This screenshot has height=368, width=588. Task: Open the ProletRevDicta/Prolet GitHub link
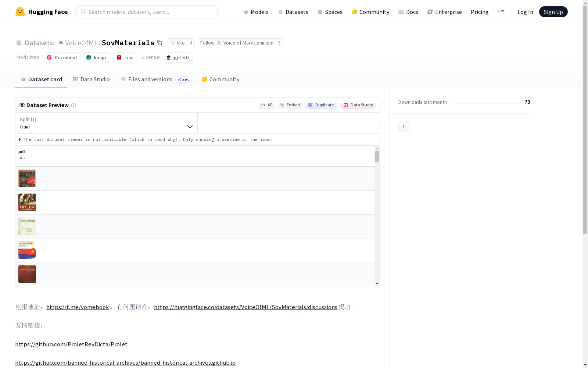(71, 344)
